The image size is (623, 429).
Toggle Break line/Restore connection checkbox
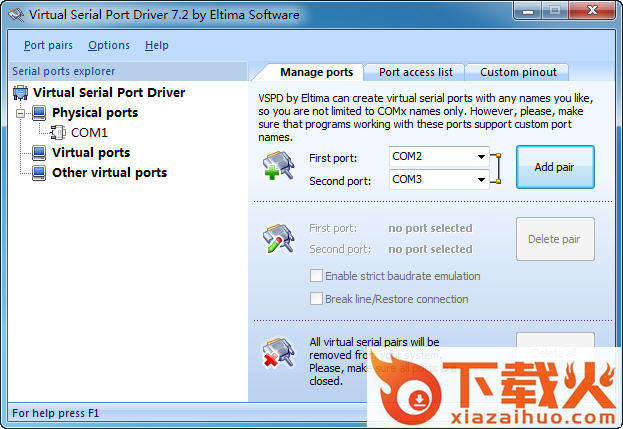point(316,298)
